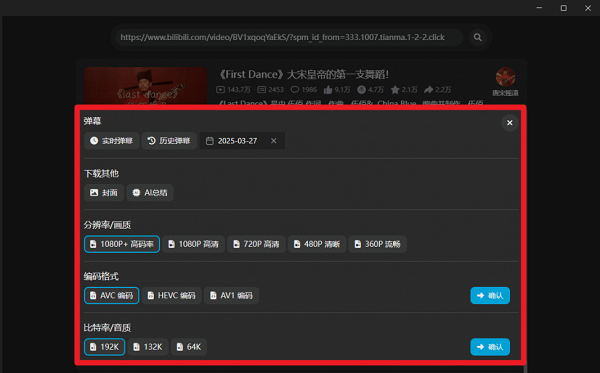The width and height of the screenshot is (600, 373).
Task: Select 64K audio bitrate
Action: point(189,347)
